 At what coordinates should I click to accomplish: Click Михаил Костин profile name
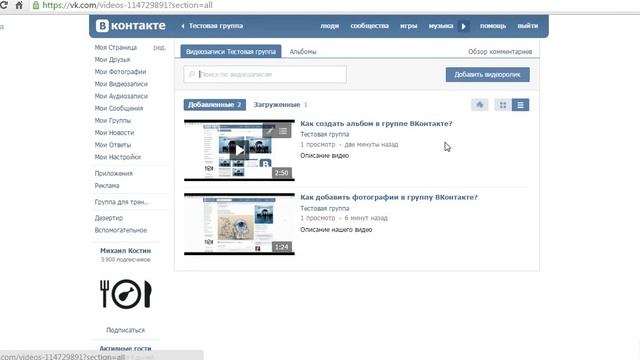[x=126, y=251]
